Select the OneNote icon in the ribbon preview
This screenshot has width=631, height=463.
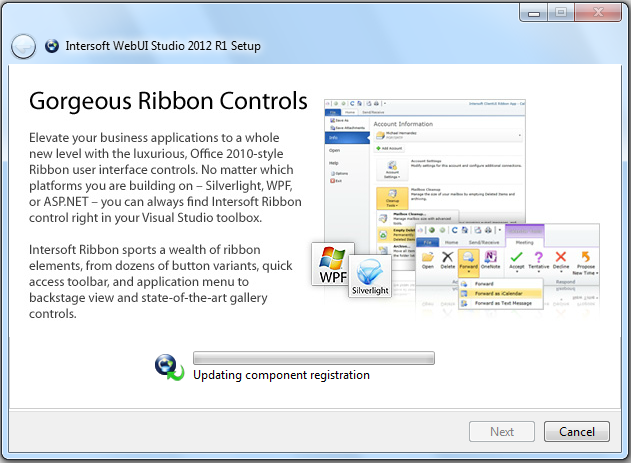coord(491,258)
